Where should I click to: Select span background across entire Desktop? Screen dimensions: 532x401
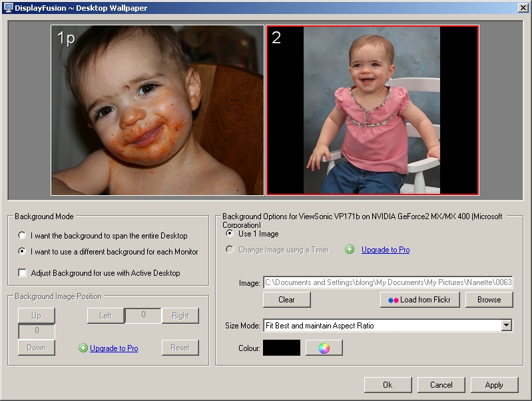[x=23, y=236]
